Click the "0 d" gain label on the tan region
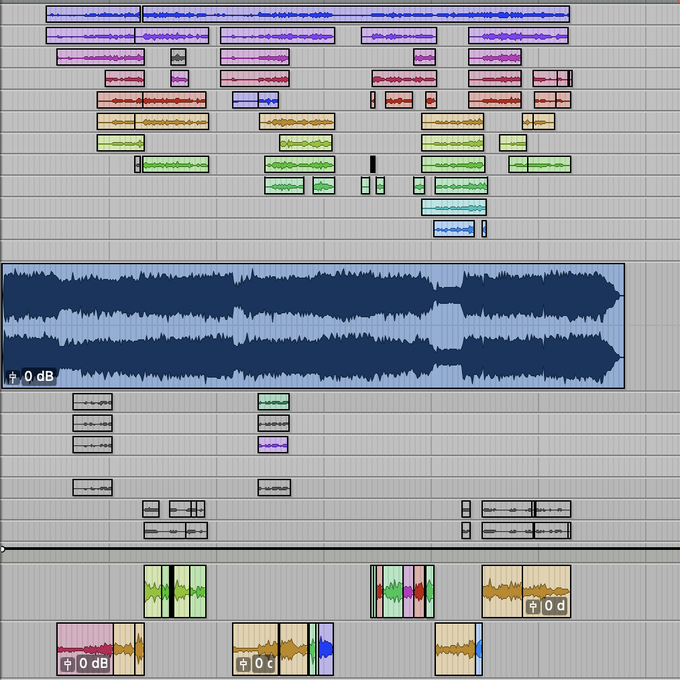 pyautogui.click(x=555, y=605)
